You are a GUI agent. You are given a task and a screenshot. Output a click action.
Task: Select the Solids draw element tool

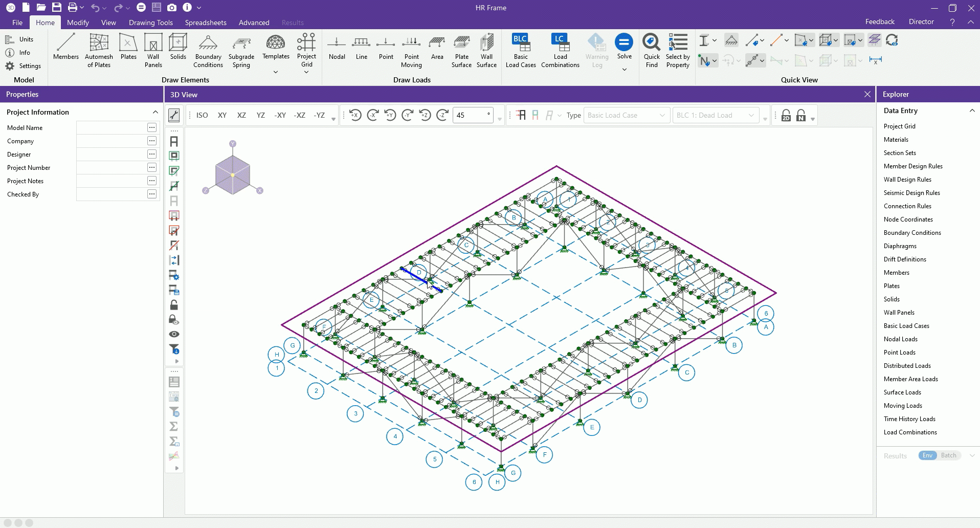177,49
